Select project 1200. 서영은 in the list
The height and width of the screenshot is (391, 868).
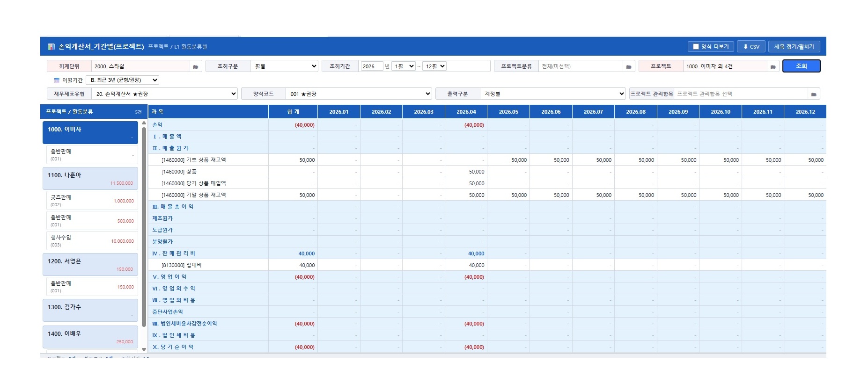(x=90, y=265)
